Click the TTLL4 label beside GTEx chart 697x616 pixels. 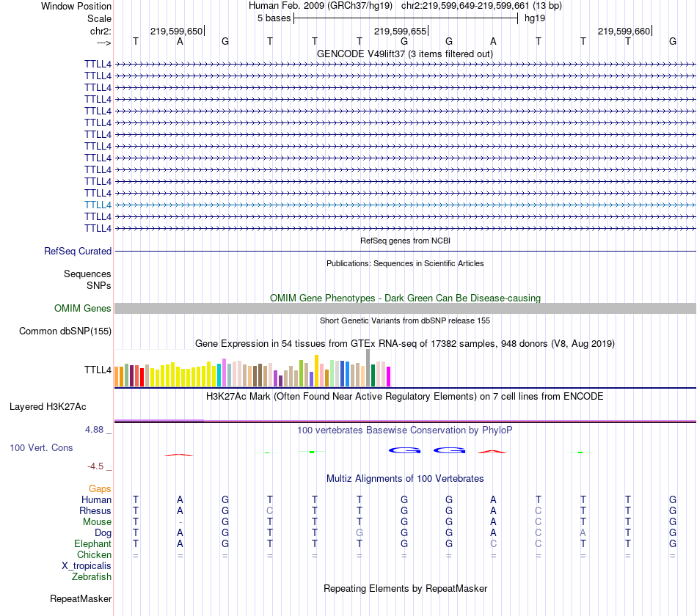coord(98,370)
